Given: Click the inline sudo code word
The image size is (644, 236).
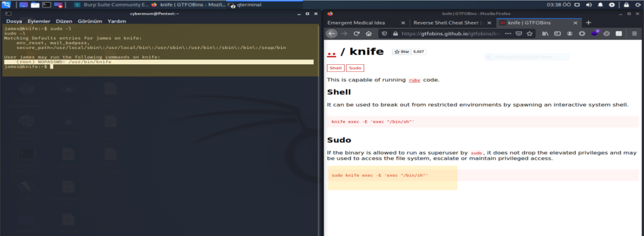Looking at the screenshot, I should click(x=477, y=153).
